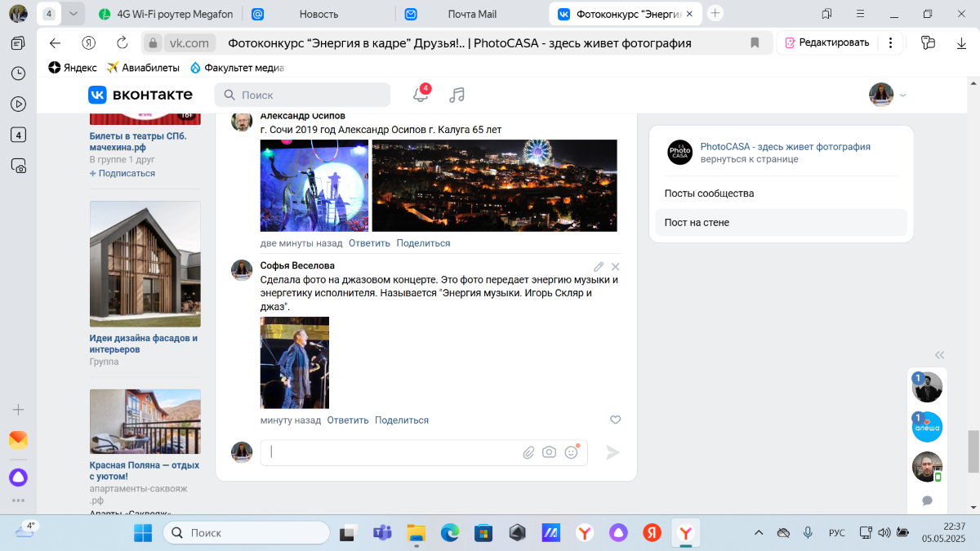Add a sidebar item with plus icon
The image size is (980, 551).
click(x=18, y=410)
